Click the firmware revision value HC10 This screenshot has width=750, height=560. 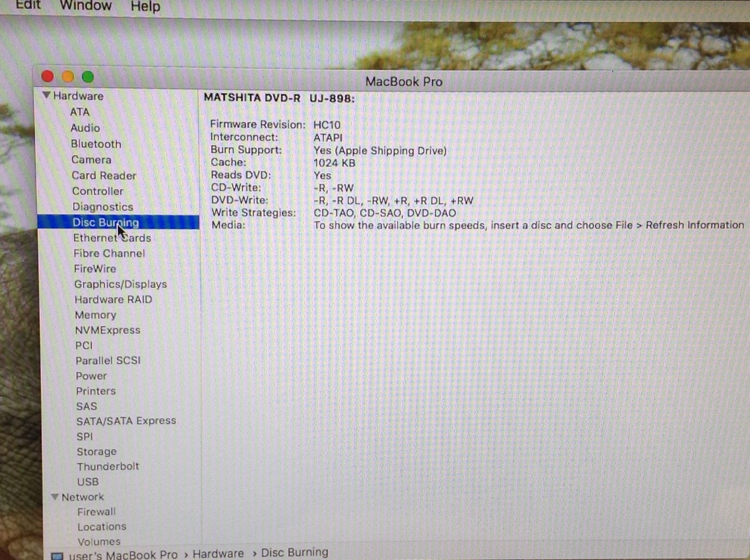click(x=327, y=125)
